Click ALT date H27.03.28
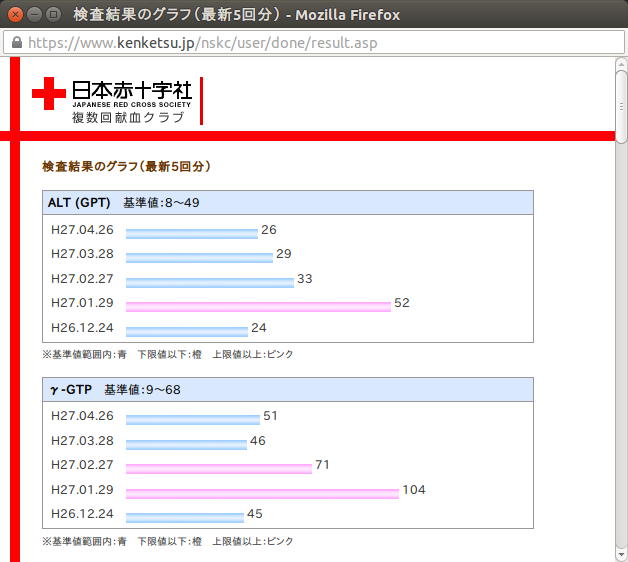 tap(82, 254)
